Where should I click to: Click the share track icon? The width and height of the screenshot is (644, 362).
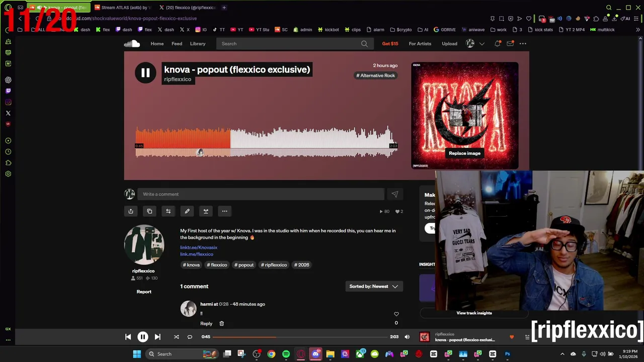click(131, 211)
